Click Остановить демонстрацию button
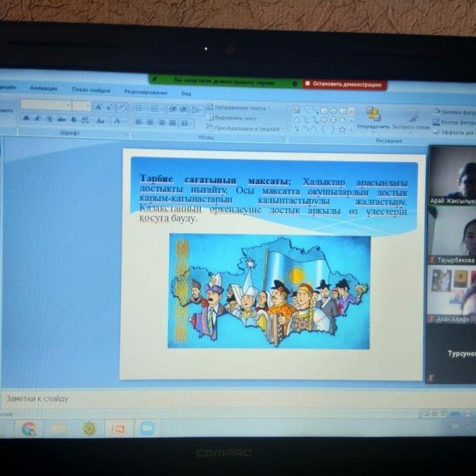This screenshot has height=476, width=476. 344,84
